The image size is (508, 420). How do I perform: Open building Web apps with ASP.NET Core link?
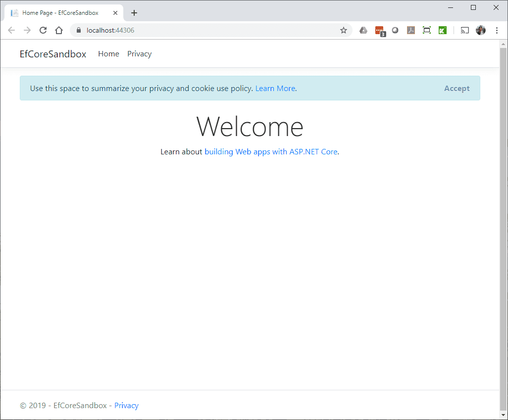[271, 152]
